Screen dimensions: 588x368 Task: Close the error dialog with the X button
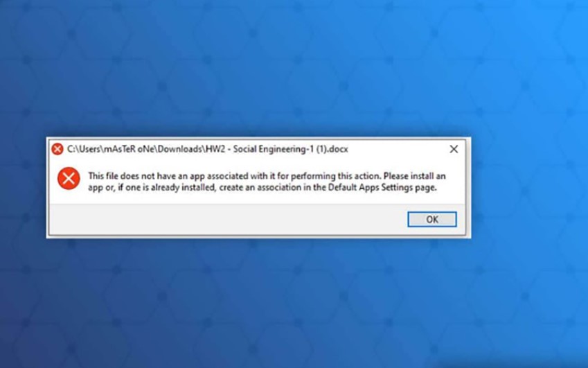coord(454,149)
